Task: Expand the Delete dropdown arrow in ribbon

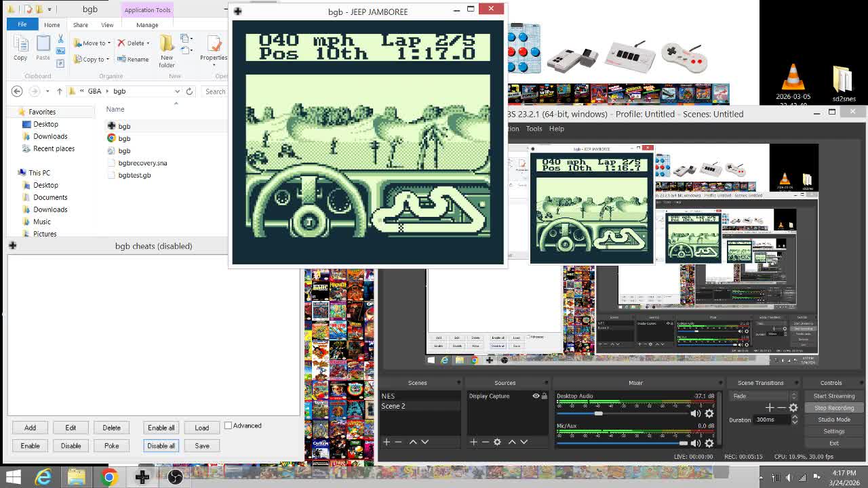Action: [x=148, y=43]
